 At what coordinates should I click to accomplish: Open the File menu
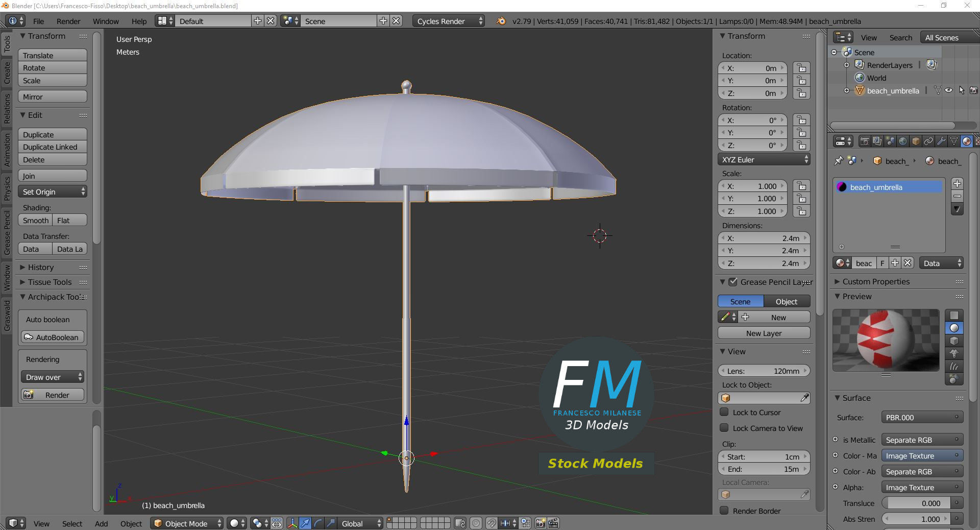click(x=38, y=21)
